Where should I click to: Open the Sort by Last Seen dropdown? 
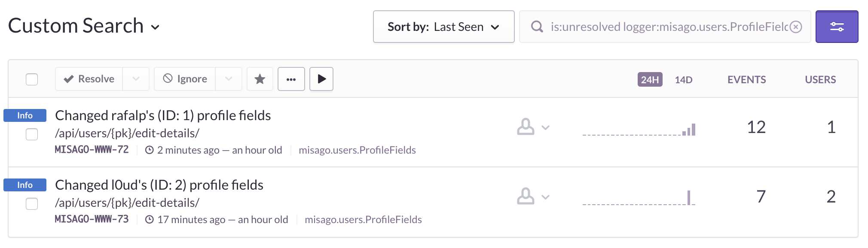tap(443, 27)
